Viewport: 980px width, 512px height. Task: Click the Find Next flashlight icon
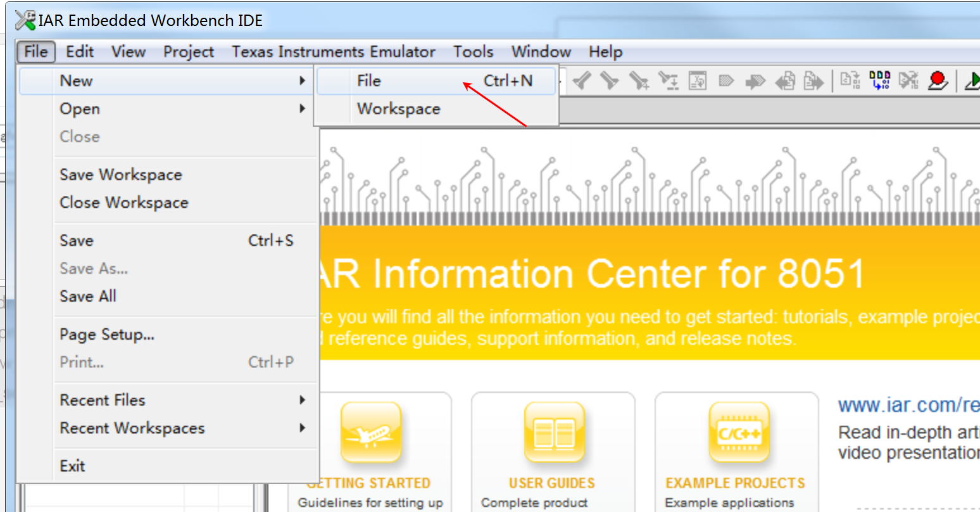click(x=610, y=80)
